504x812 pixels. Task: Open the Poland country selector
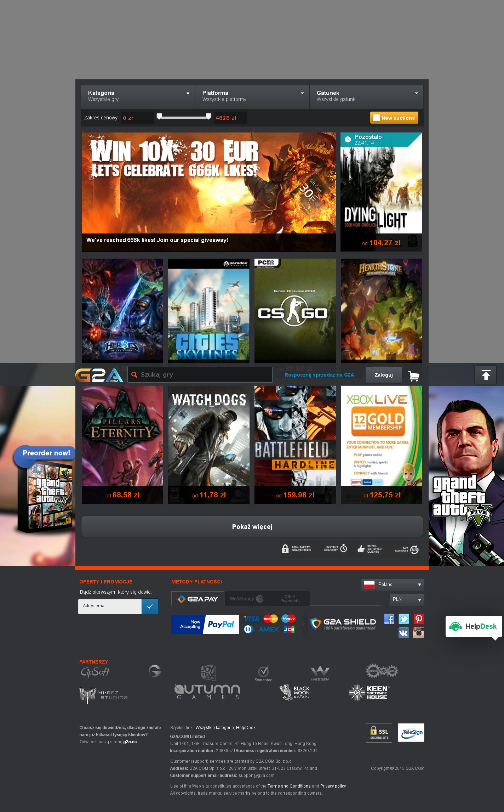coord(393,585)
